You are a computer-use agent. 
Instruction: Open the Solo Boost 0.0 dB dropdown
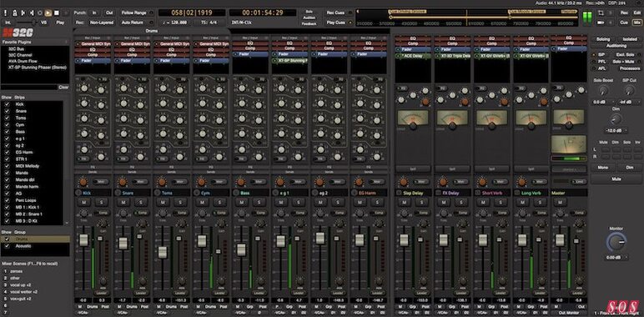(x=603, y=102)
